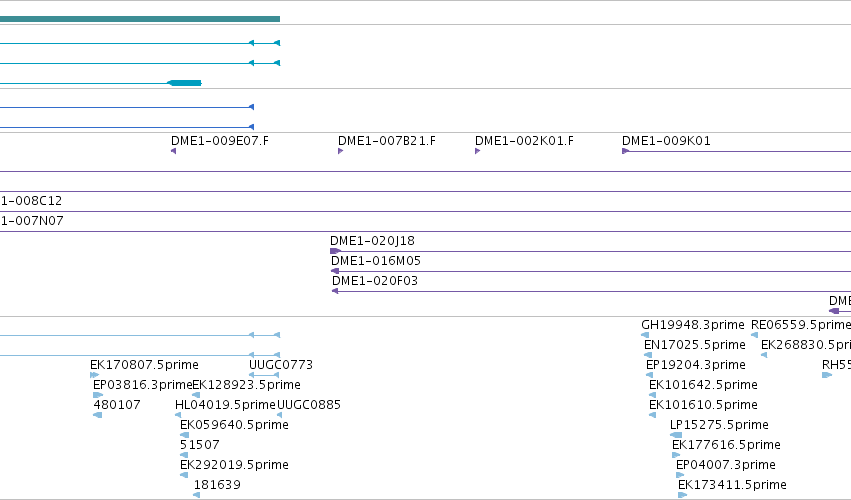
Task: Click the thick teal gene bar at top
Action: coord(140,19)
